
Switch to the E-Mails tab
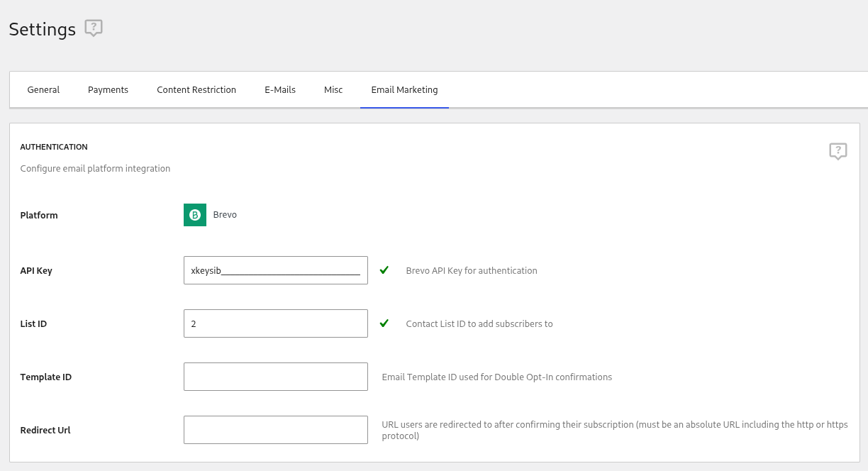pyautogui.click(x=279, y=89)
